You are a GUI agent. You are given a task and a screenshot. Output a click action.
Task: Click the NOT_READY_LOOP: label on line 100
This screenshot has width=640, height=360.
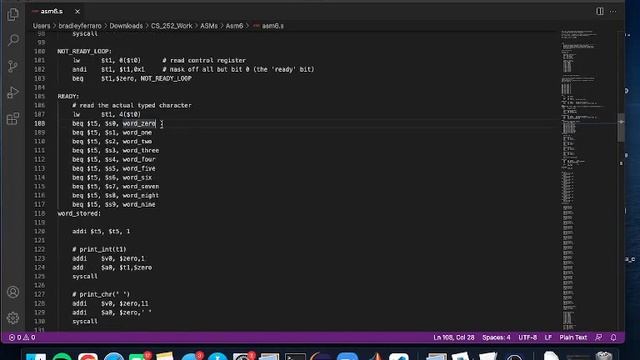pos(84,51)
